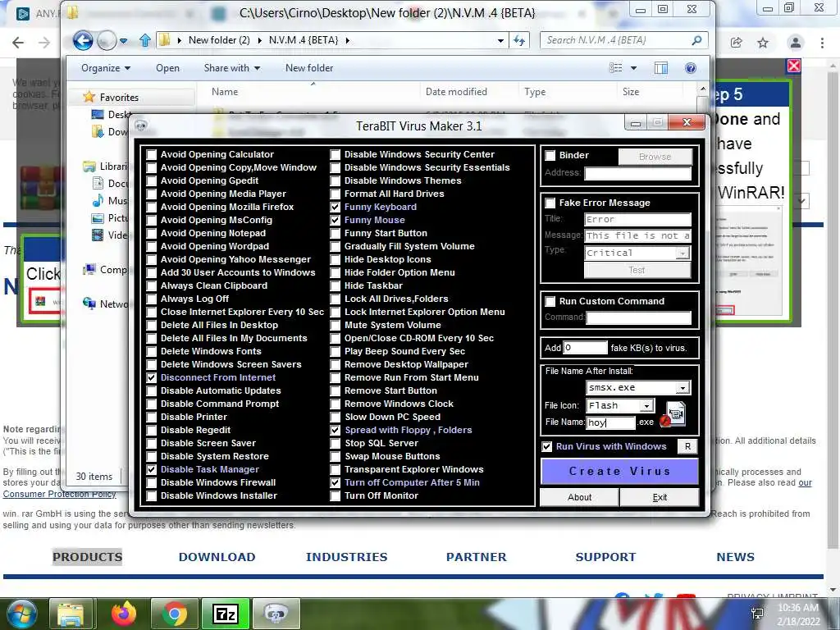840x630 pixels.
Task: Open Explorer help question mark icon
Action: [x=691, y=68]
